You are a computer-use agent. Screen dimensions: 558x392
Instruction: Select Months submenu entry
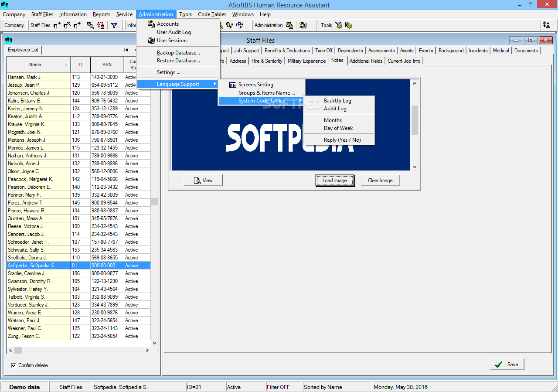[339, 120]
